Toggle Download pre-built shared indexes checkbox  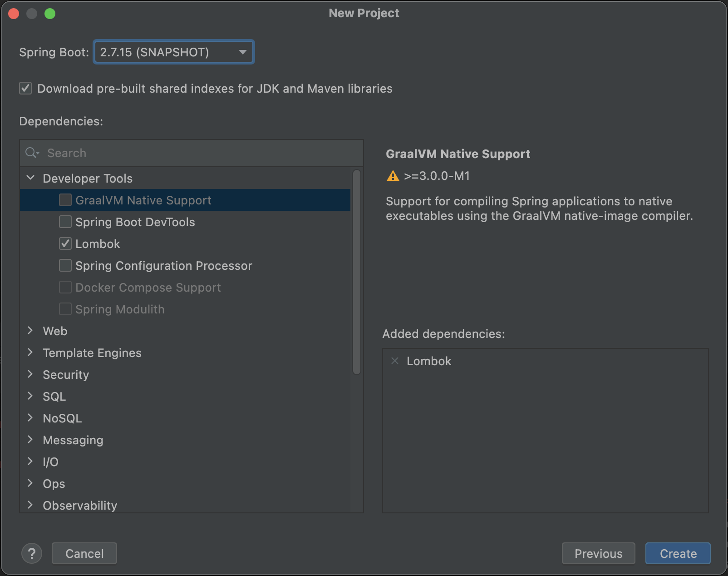tap(25, 88)
